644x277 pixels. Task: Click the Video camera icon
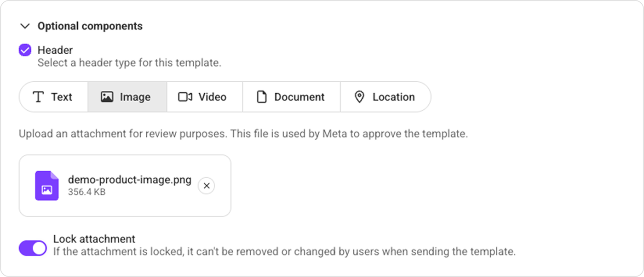coord(185,97)
